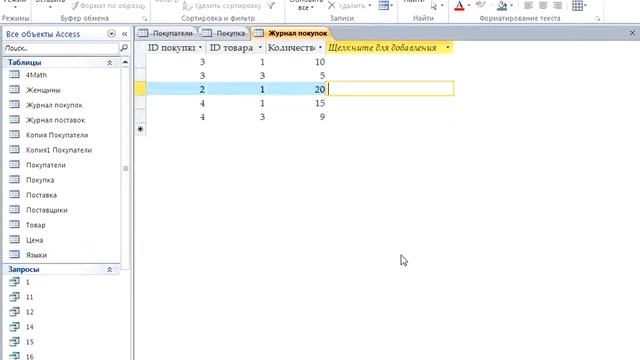Switch to the Покупатели tab
Viewport: 640px width, 360px height.
click(166, 33)
